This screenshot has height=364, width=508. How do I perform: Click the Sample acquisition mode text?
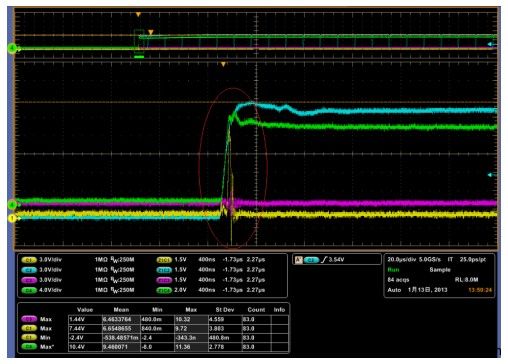click(440, 270)
